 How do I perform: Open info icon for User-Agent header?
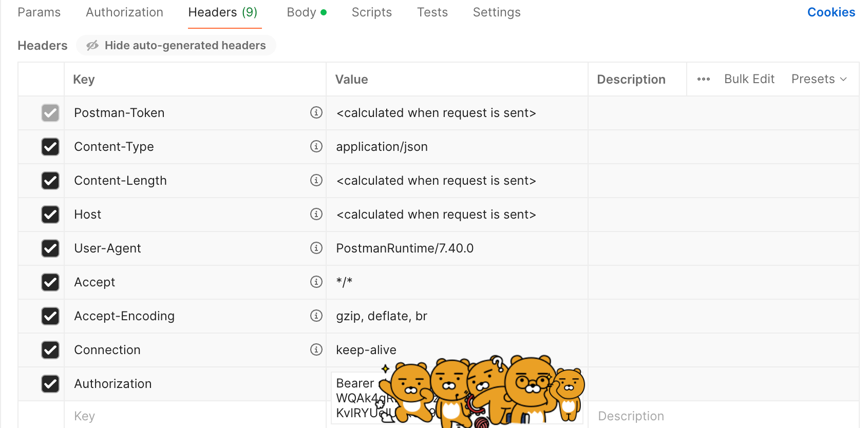pyautogui.click(x=316, y=248)
